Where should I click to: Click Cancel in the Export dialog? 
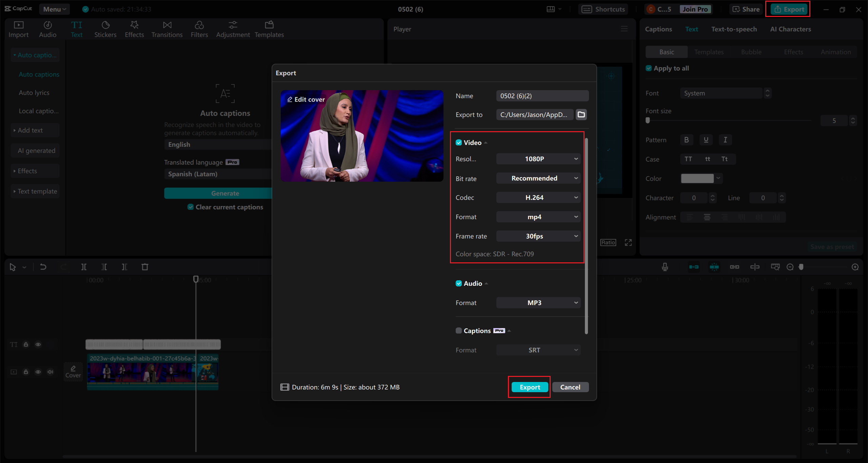click(x=570, y=387)
